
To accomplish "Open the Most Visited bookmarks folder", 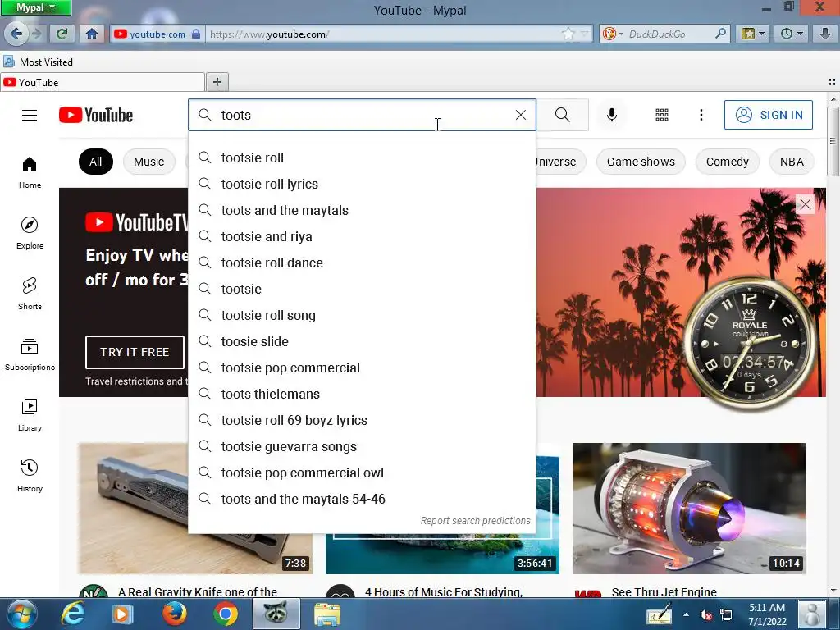I will (39, 62).
